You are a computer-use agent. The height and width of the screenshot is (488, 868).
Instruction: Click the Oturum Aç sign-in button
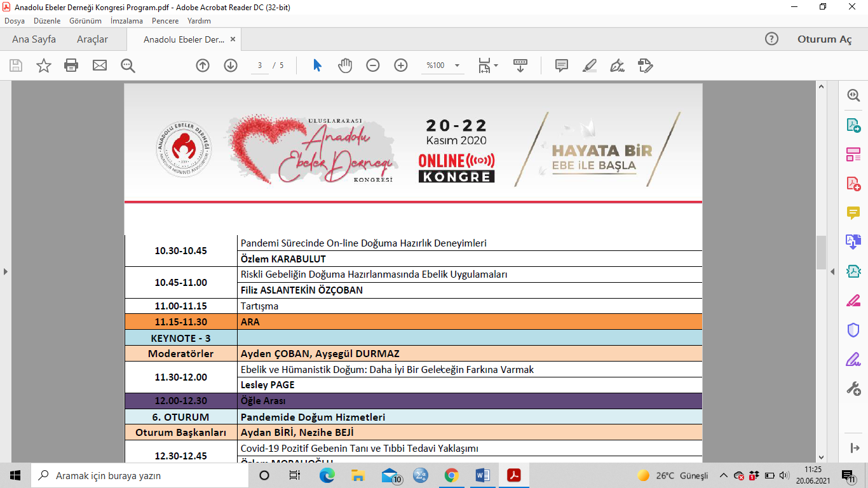coord(824,39)
